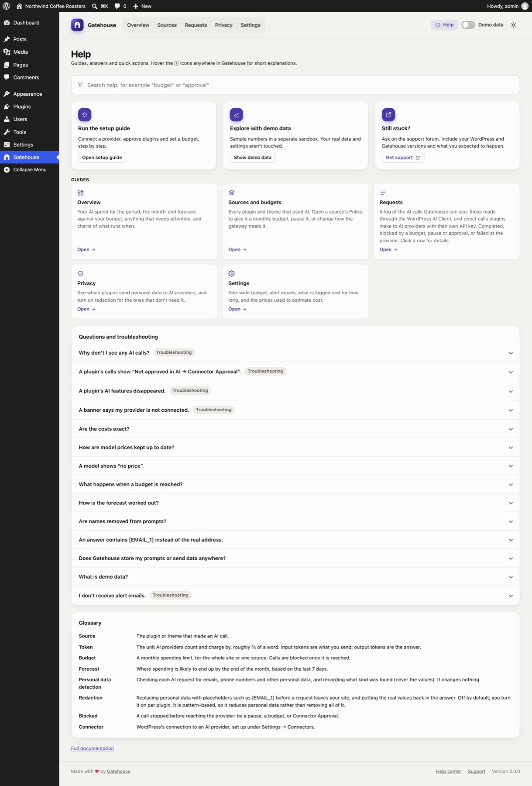Open the Help center footer link
The width and height of the screenshot is (532, 786).
pos(449,772)
